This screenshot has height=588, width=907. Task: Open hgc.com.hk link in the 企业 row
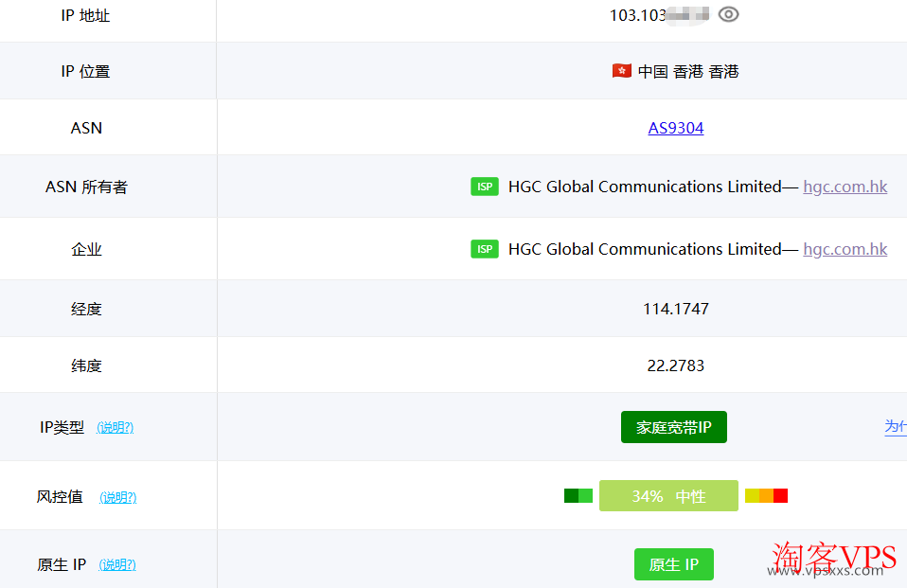point(845,248)
